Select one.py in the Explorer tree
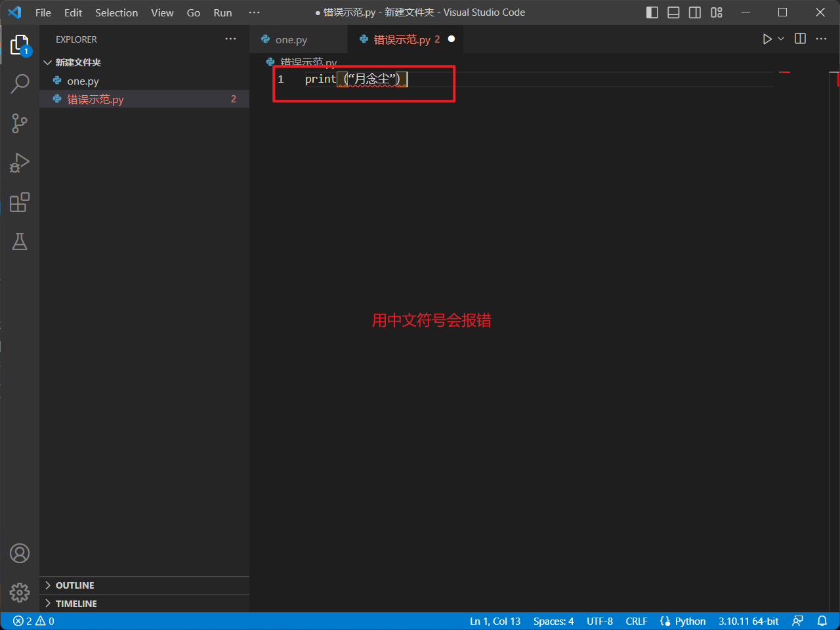 83,81
